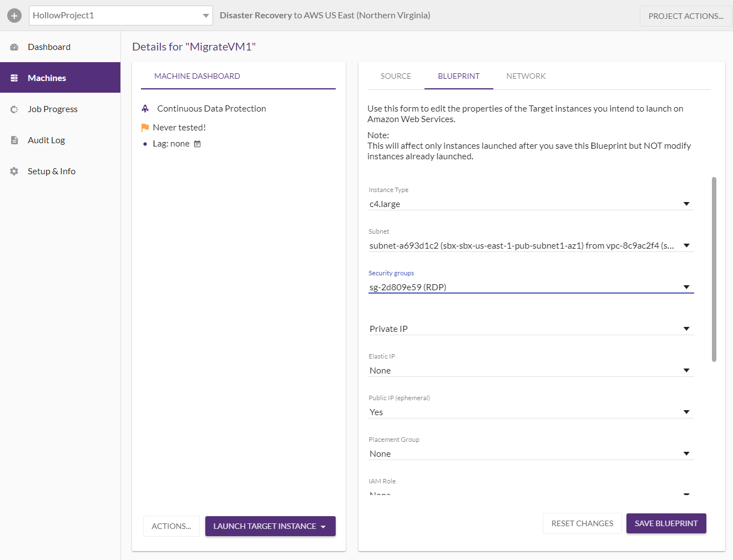The width and height of the screenshot is (733, 560).
Task: Open the HollowProject1 project dropdown
Action: coord(120,16)
